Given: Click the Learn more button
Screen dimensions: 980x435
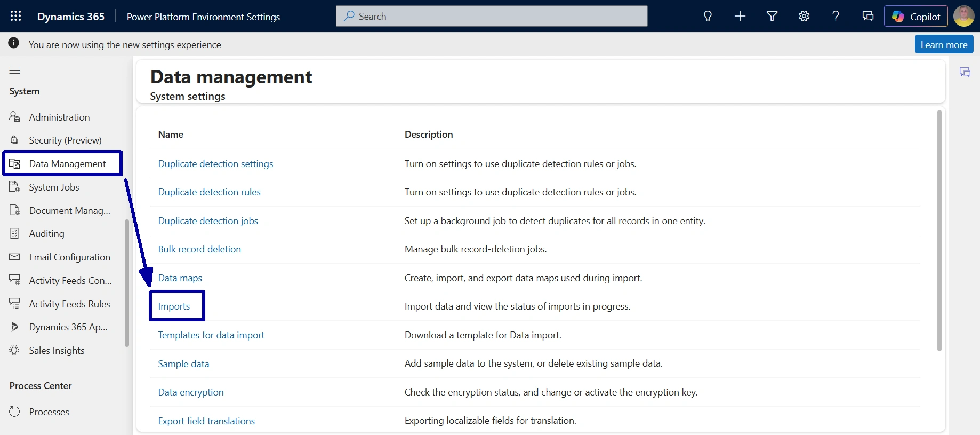Looking at the screenshot, I should click(x=943, y=44).
